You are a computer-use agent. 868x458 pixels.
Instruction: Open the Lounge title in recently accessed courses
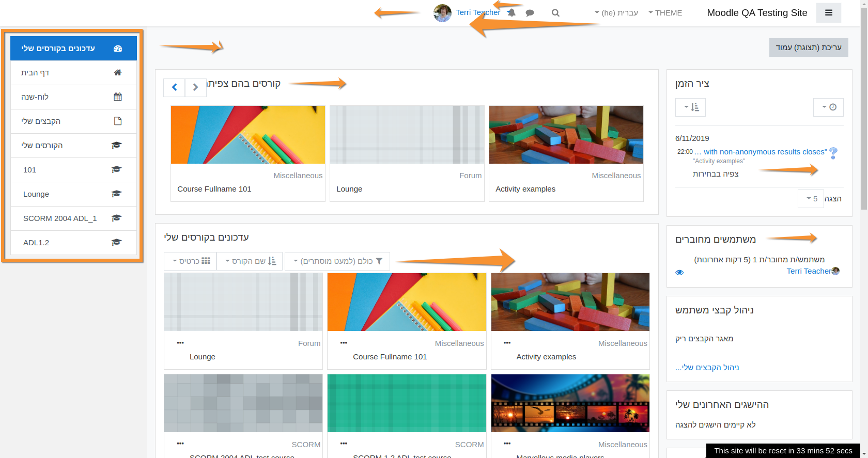(x=349, y=189)
